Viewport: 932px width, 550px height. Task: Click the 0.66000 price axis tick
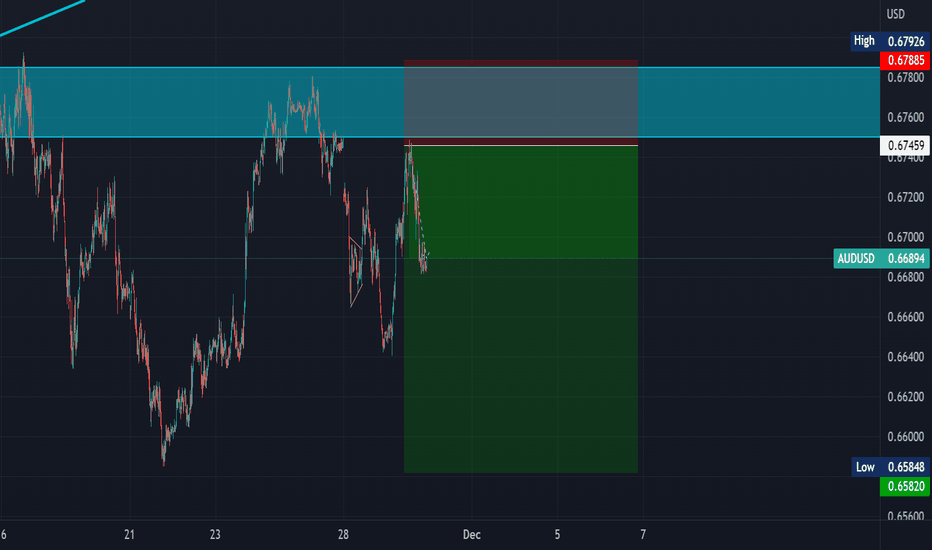pyautogui.click(x=905, y=436)
